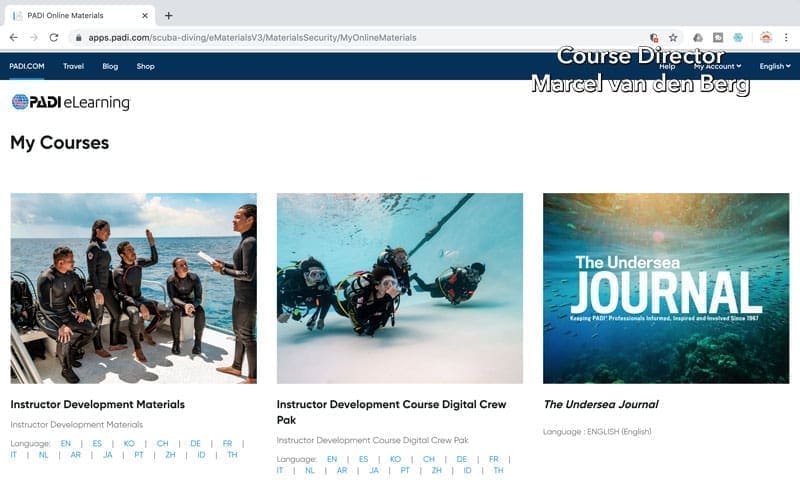Bookmark this page with the star icon
Screen dimensions: 800x500
click(x=673, y=37)
